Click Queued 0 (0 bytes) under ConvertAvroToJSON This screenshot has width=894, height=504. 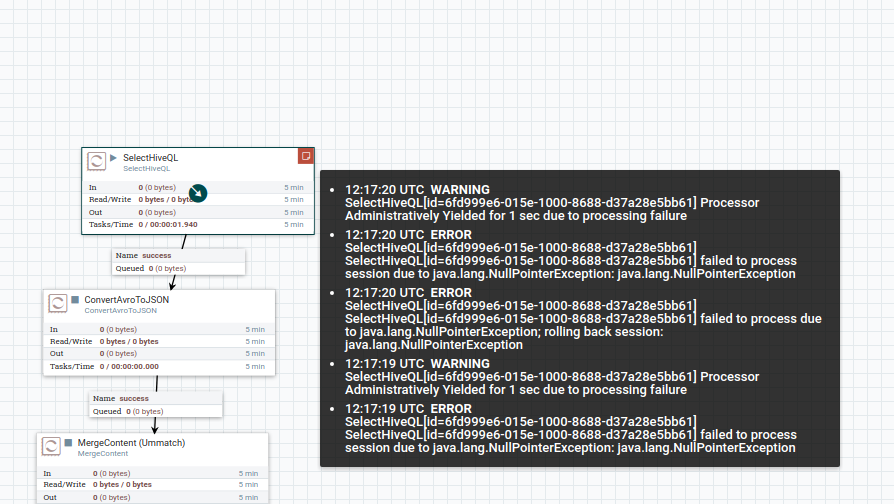click(x=128, y=412)
